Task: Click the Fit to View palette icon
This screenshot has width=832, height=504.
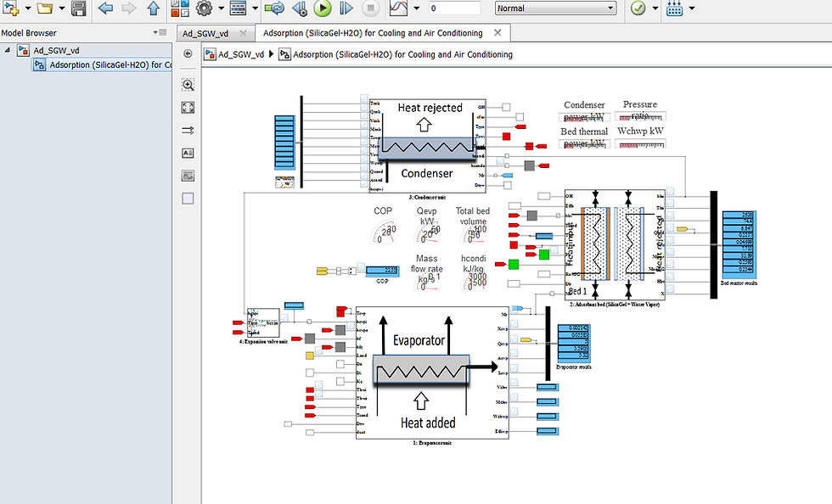Action: tap(188, 107)
